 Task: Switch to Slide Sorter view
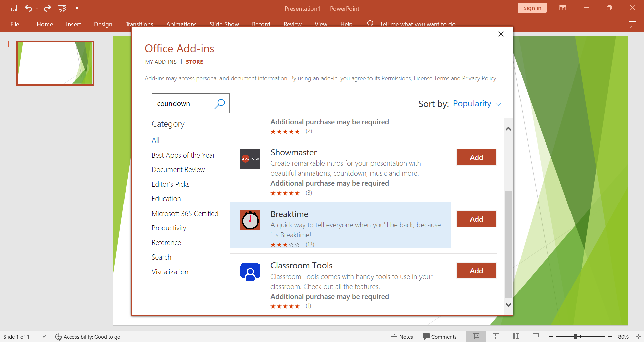click(496, 337)
